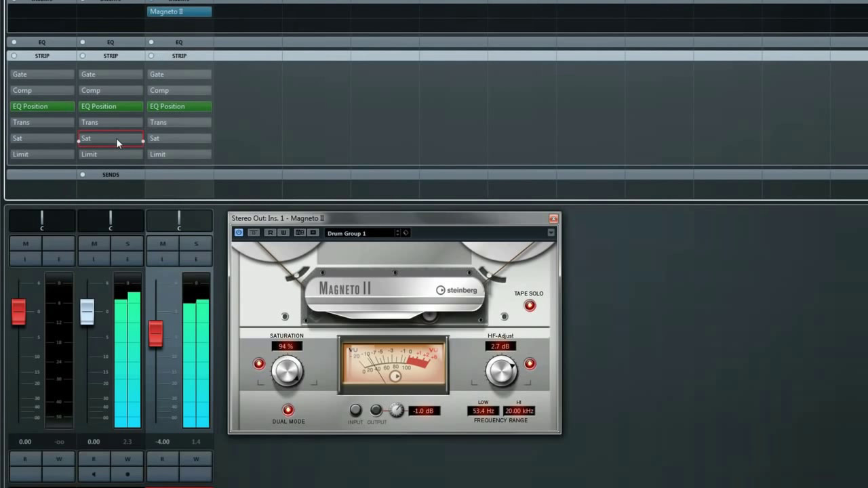868x488 pixels.
Task: Click the -1.0 dB output value field
Action: [x=424, y=411]
